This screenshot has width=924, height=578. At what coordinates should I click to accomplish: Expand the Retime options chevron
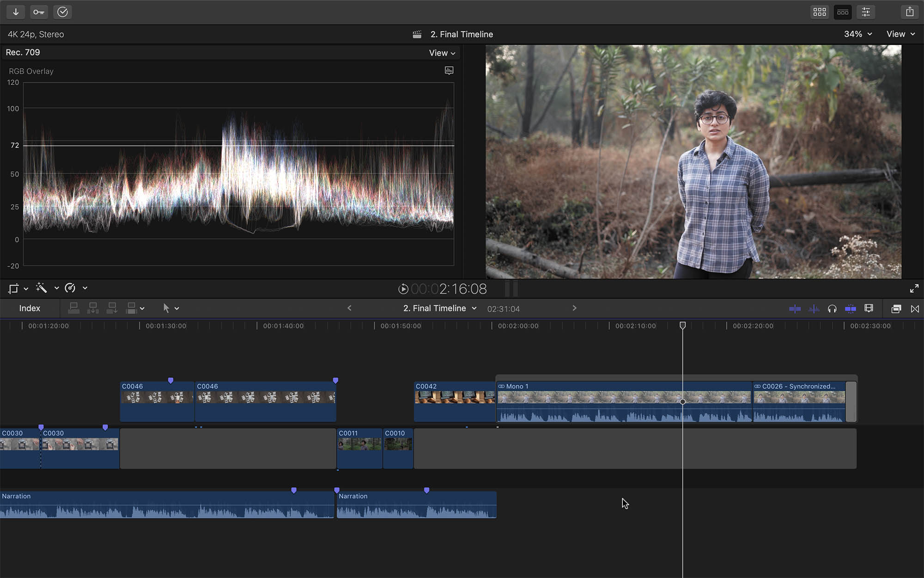point(85,288)
